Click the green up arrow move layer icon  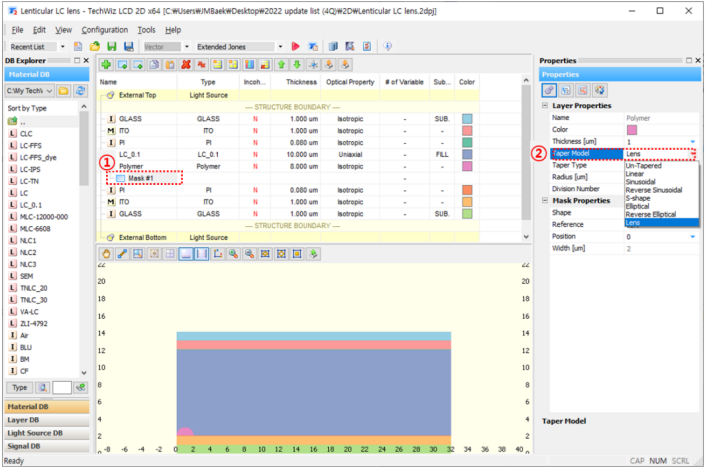[x=281, y=65]
